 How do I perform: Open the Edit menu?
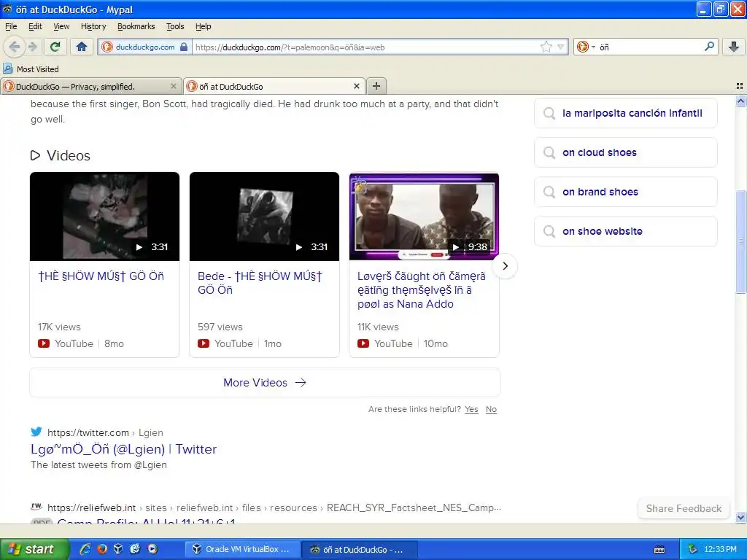pos(35,26)
